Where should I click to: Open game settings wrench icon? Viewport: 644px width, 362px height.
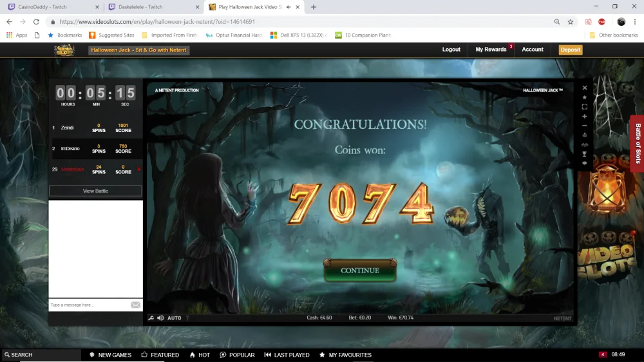[x=151, y=318]
